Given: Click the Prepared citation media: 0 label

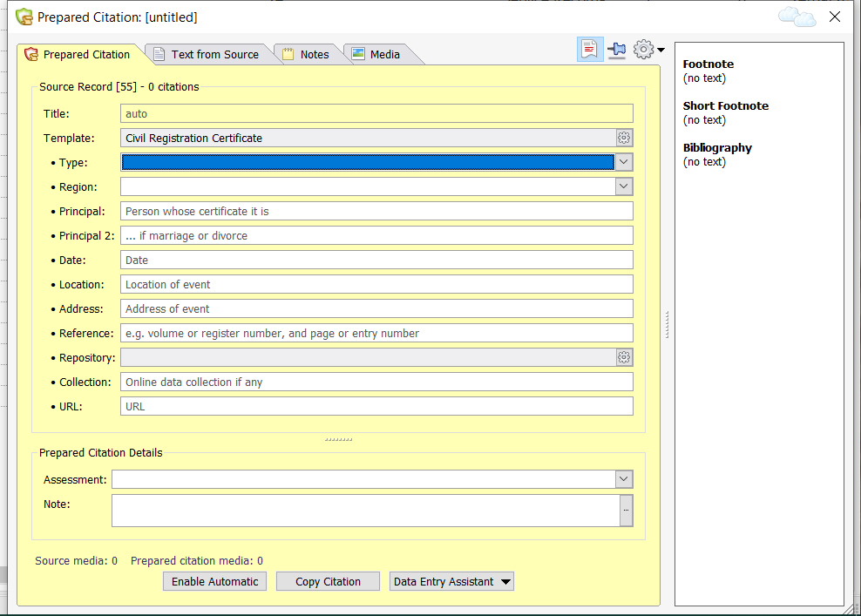Looking at the screenshot, I should 197,560.
